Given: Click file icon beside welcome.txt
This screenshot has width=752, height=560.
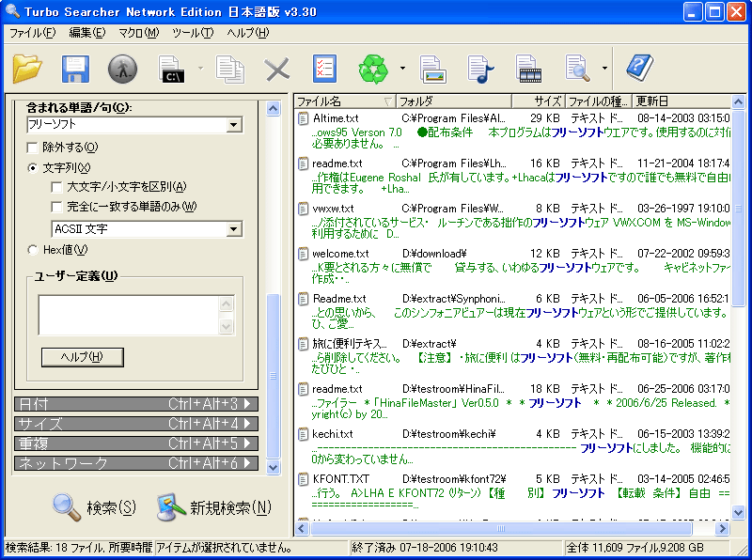Looking at the screenshot, I should (x=303, y=254).
